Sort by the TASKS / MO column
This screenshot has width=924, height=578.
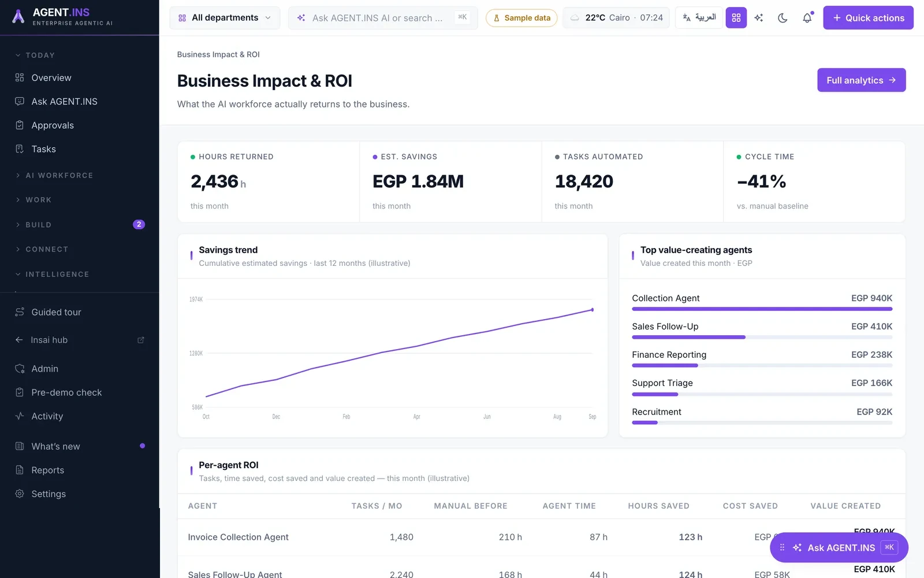coord(377,506)
